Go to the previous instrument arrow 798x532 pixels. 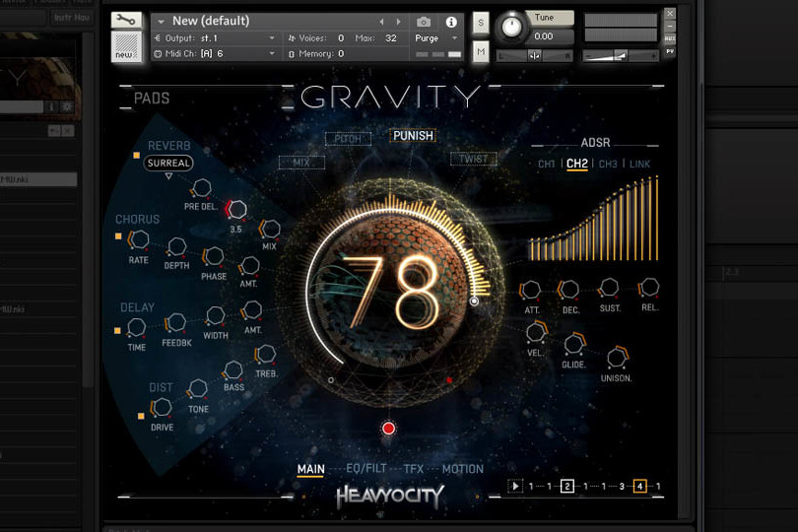381,22
